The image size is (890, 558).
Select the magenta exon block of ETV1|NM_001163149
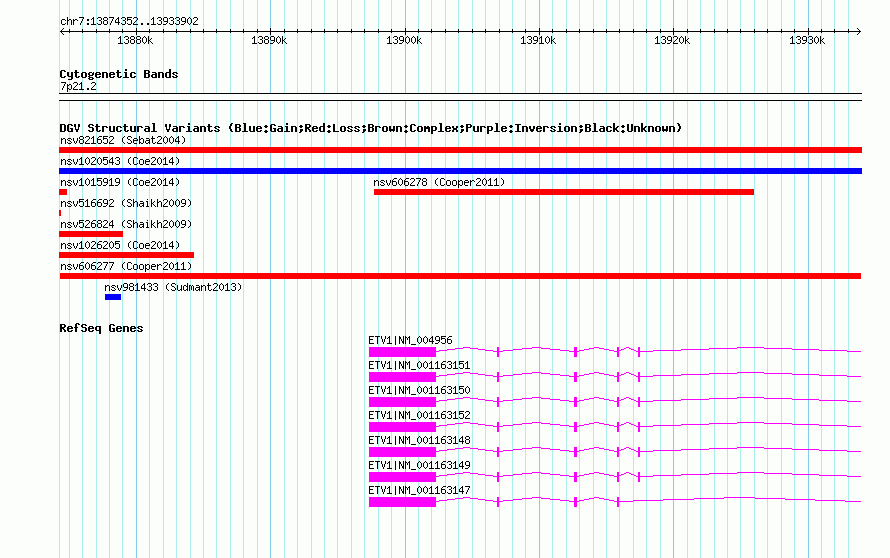[x=402, y=477]
